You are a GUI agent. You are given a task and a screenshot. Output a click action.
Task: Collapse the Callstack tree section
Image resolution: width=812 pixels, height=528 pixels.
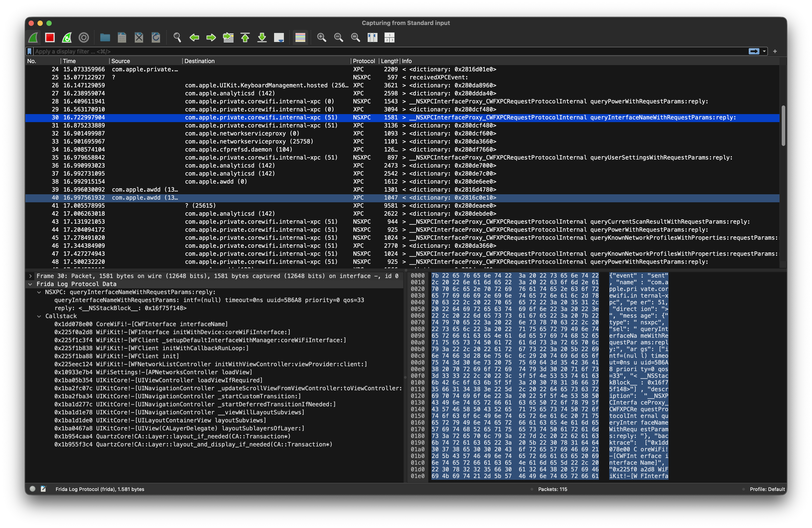click(39, 316)
